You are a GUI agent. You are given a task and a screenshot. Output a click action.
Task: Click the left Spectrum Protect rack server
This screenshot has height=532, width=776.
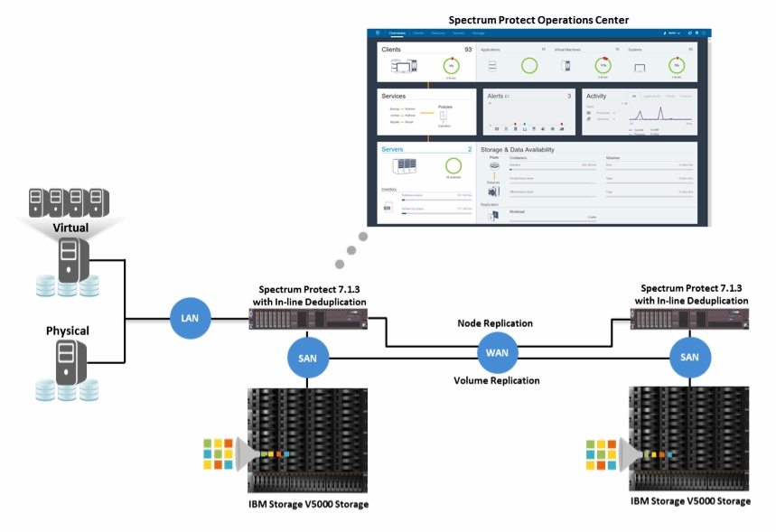[308, 319]
